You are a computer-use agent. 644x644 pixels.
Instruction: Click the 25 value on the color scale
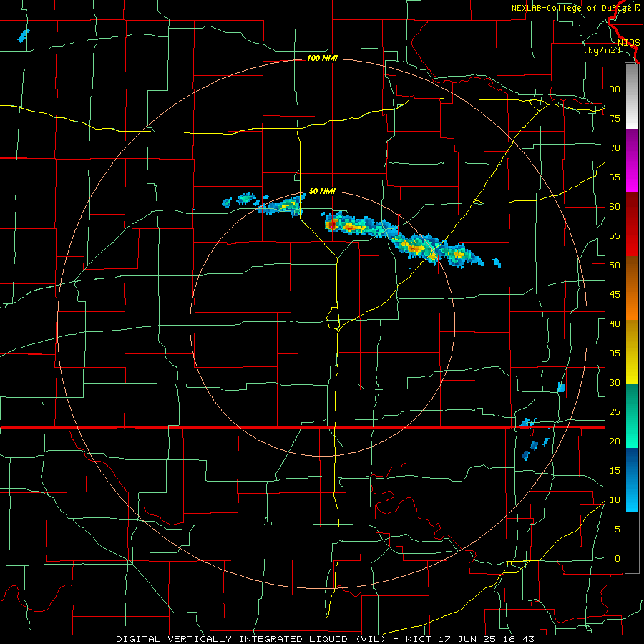tap(615, 412)
